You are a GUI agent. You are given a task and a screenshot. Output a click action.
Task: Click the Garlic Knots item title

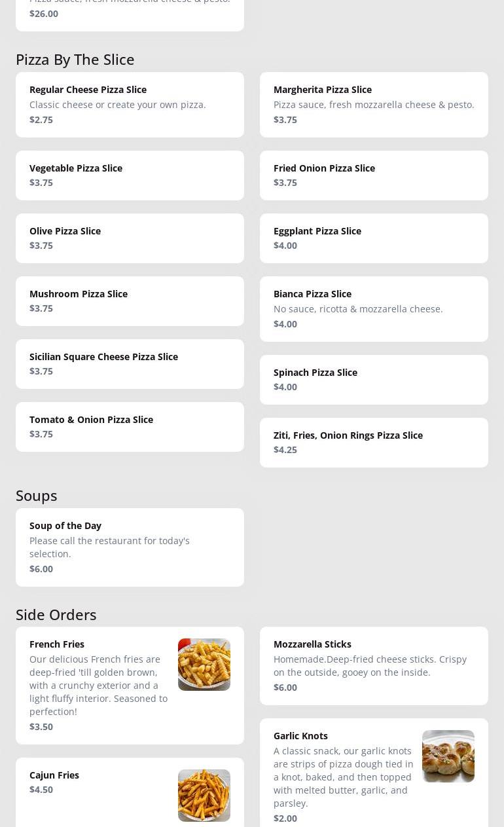[x=300, y=736]
